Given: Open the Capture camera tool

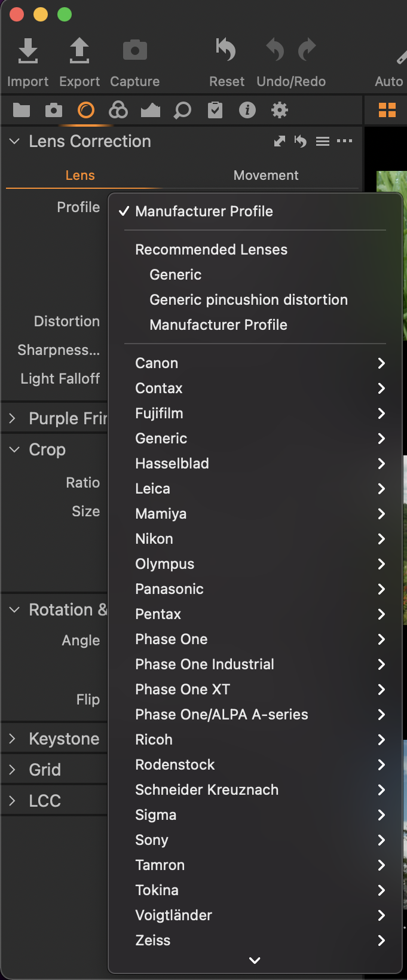Looking at the screenshot, I should click(x=135, y=51).
